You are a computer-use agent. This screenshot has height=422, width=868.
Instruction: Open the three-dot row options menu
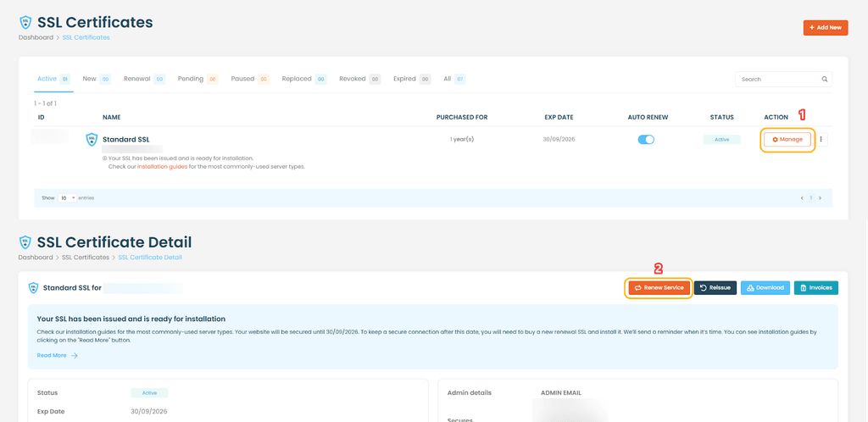click(x=822, y=139)
